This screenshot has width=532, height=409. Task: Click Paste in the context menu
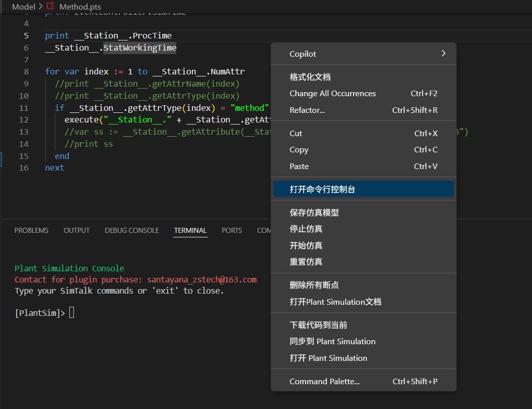point(299,166)
